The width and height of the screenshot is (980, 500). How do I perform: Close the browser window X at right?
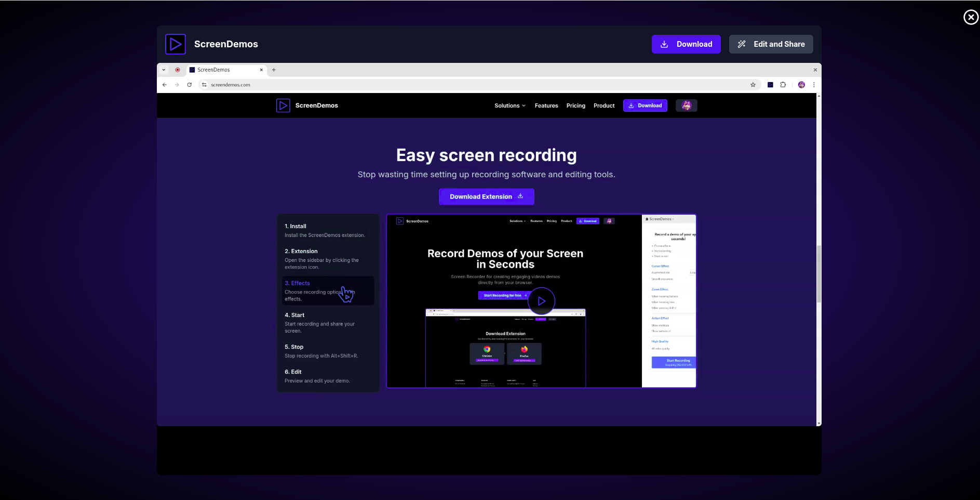(815, 70)
